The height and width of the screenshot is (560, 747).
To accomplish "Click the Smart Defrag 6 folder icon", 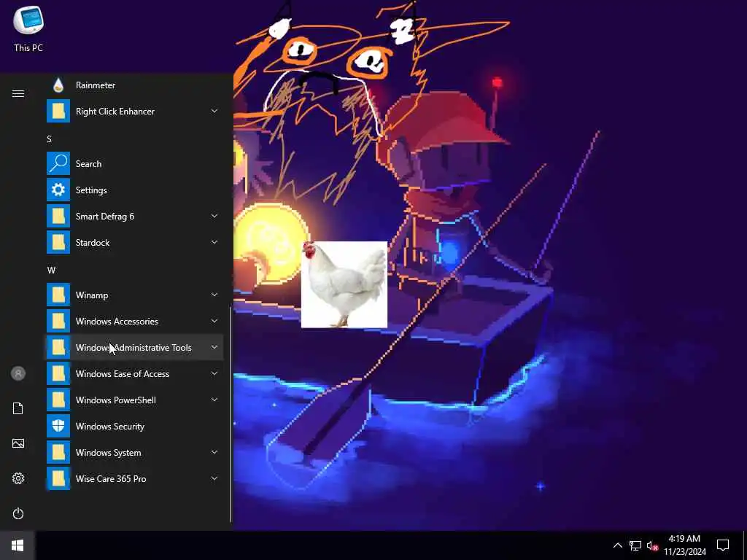I will click(58, 216).
